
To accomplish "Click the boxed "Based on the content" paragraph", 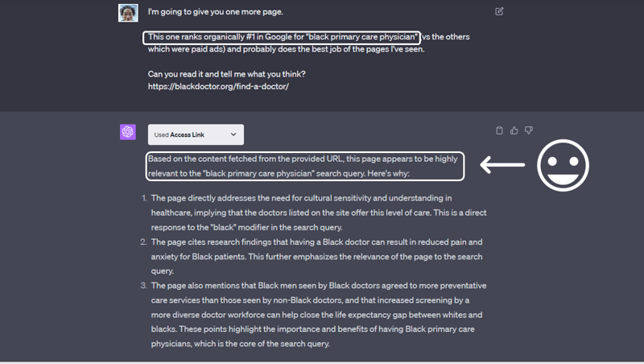I will [304, 165].
